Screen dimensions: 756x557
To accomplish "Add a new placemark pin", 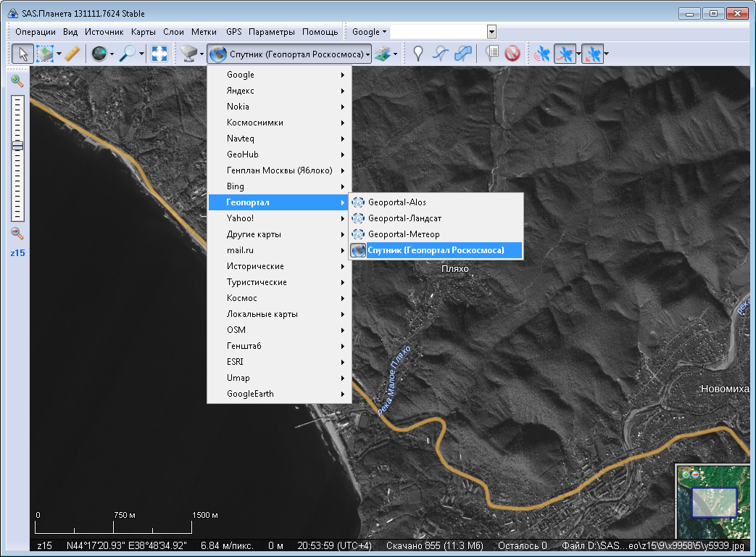I will 418,54.
